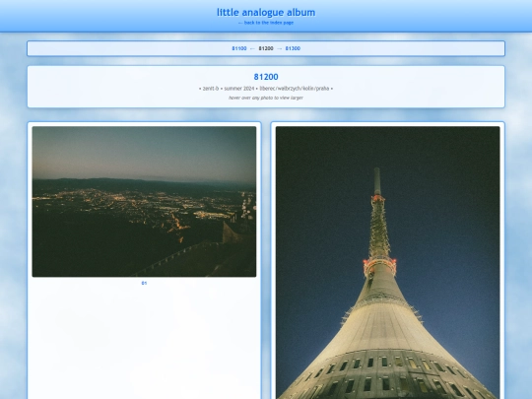
Task: Go to previous album 81100
Action: (239, 48)
